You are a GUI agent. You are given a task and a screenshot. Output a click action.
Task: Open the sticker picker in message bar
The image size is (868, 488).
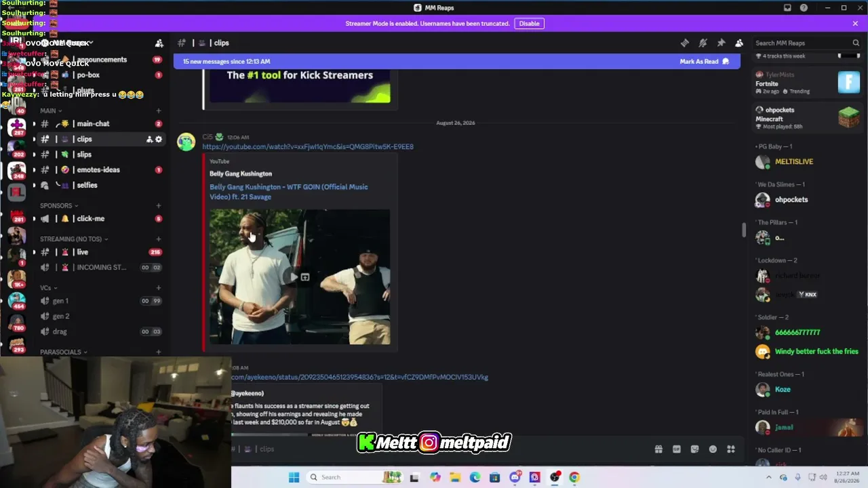(x=694, y=449)
